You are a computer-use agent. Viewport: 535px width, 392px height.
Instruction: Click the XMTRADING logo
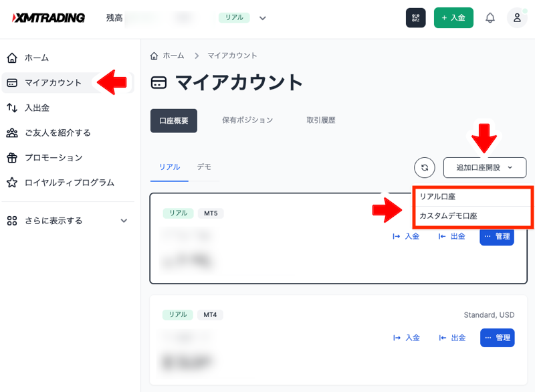(48, 18)
